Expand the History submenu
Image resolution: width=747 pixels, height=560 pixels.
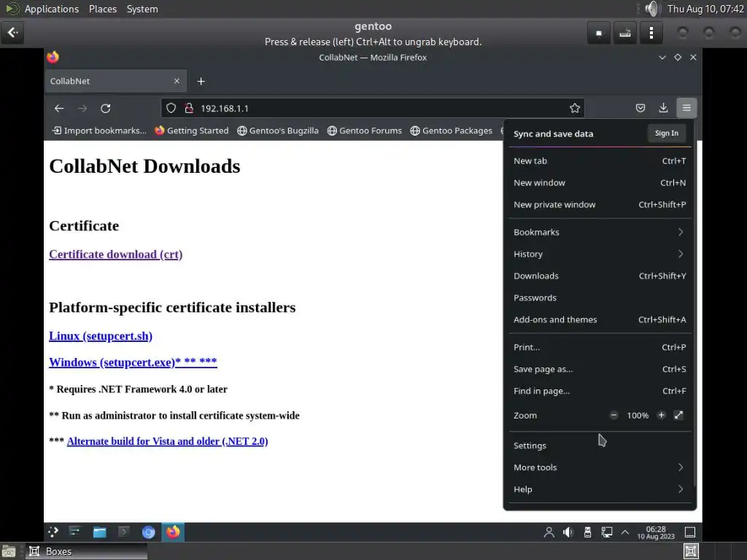pyautogui.click(x=600, y=254)
